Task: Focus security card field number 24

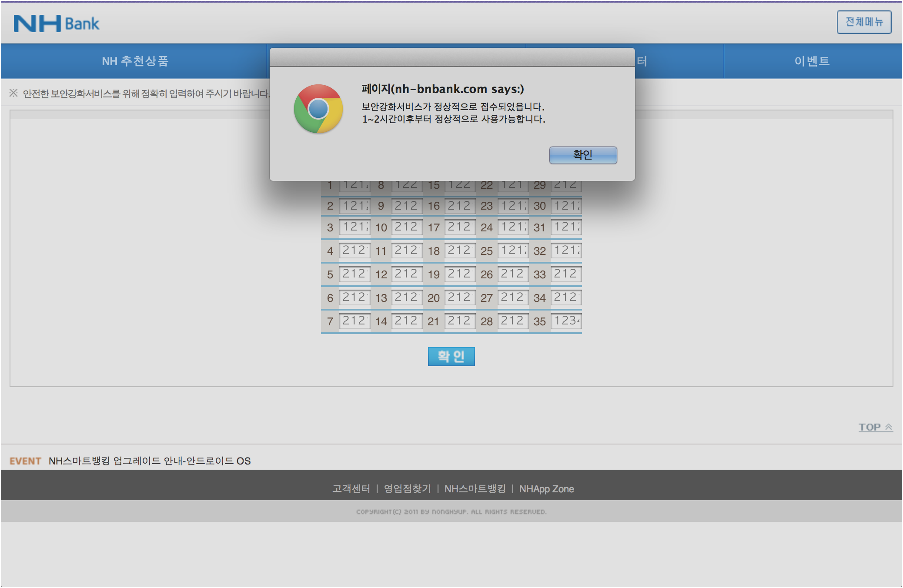Action: [513, 227]
